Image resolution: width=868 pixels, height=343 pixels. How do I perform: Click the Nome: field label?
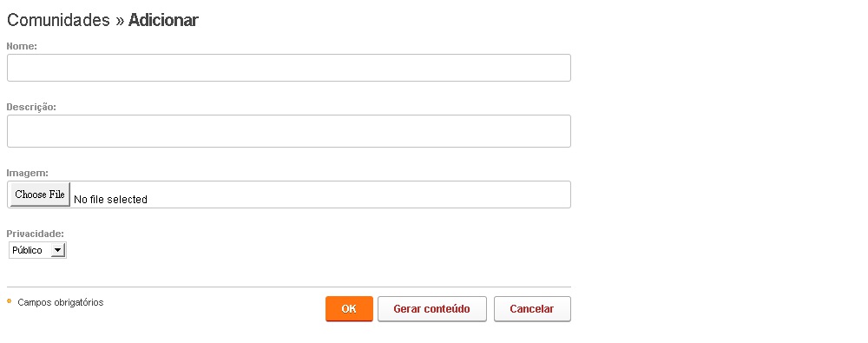click(22, 47)
